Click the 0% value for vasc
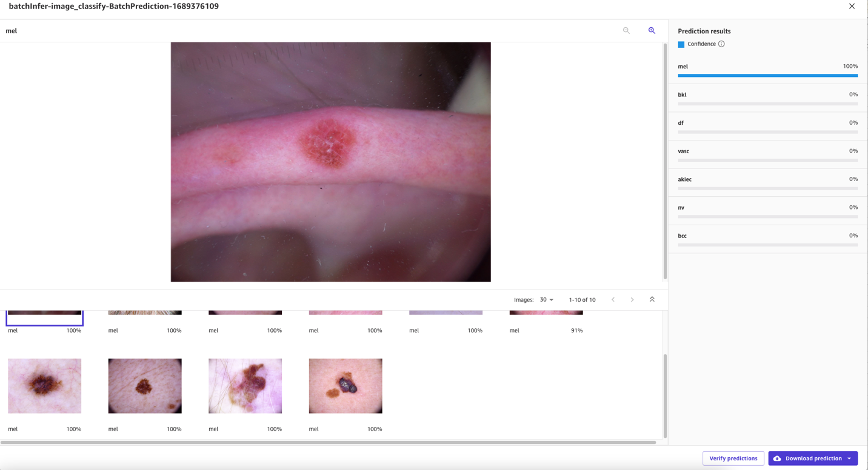 point(853,151)
